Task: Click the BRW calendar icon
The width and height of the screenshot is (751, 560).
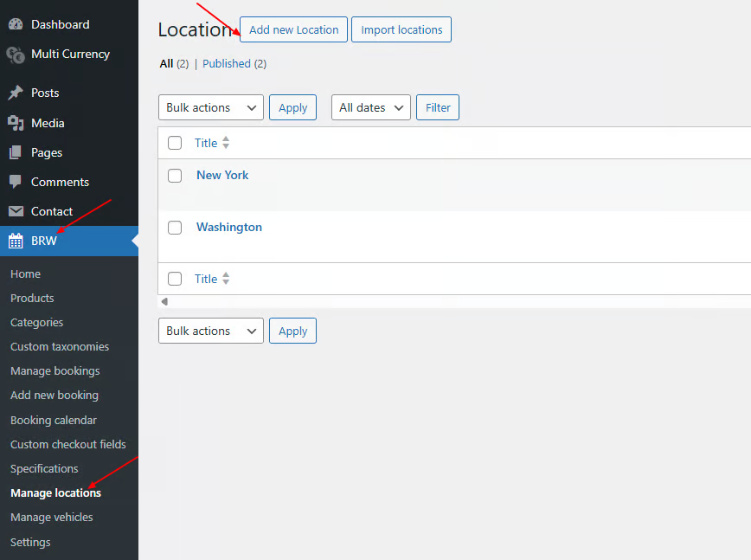Action: (16, 241)
